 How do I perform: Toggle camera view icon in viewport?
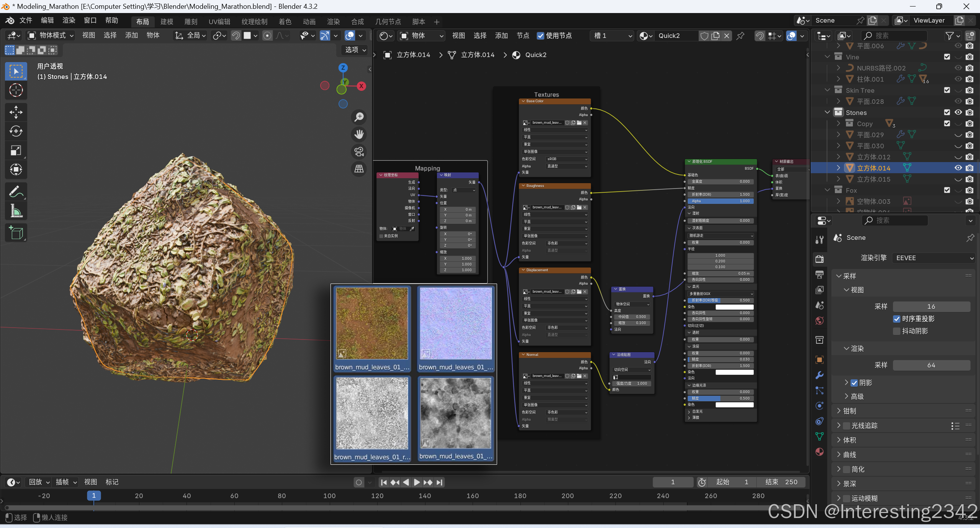(x=359, y=152)
